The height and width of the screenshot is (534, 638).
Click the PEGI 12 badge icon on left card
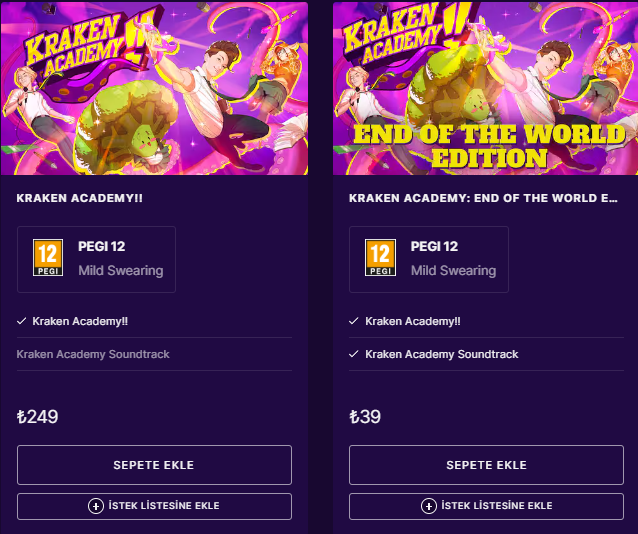[48, 258]
